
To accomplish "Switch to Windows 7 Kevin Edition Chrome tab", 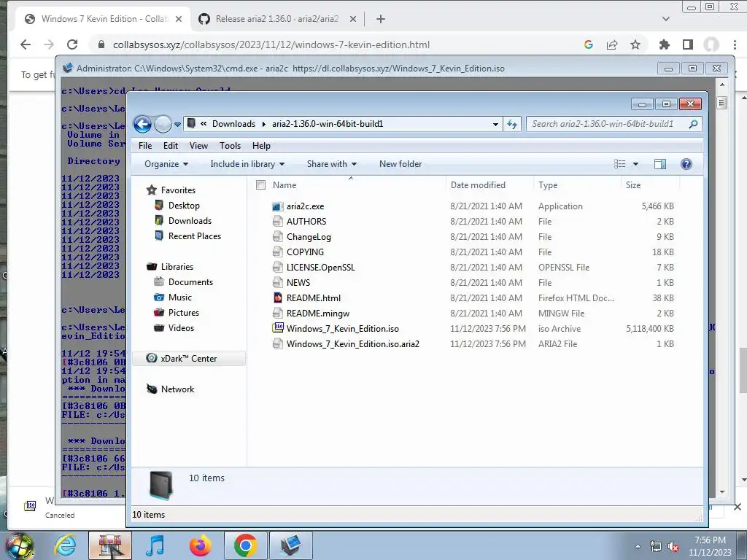I will coord(104,19).
